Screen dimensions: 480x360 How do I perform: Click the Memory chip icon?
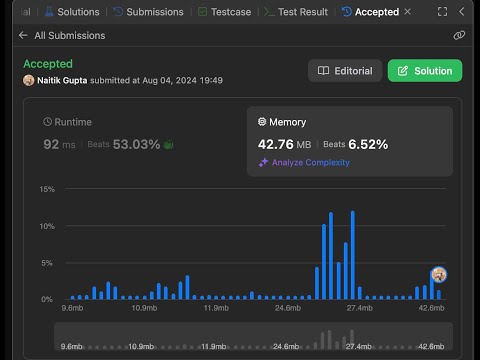(x=262, y=122)
